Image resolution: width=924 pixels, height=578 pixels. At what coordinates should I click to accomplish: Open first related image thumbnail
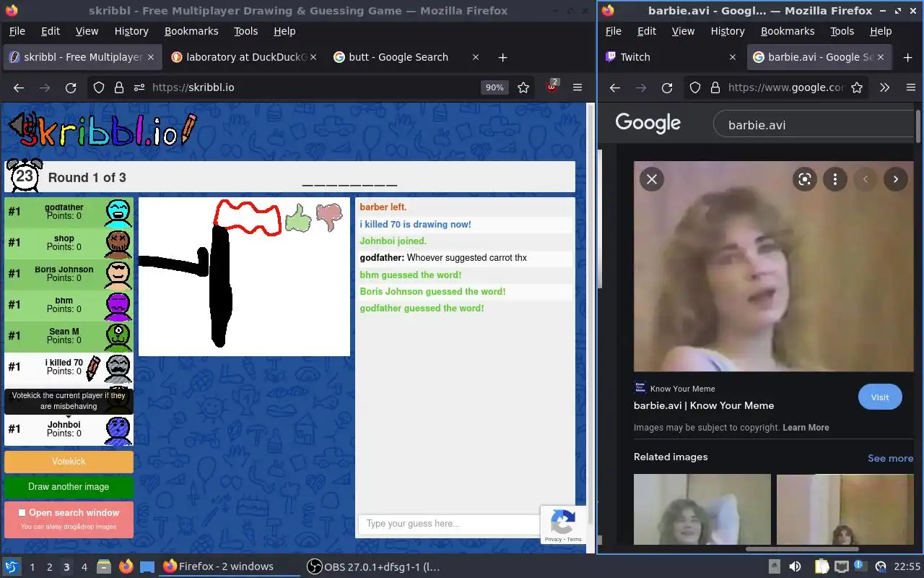click(x=702, y=509)
